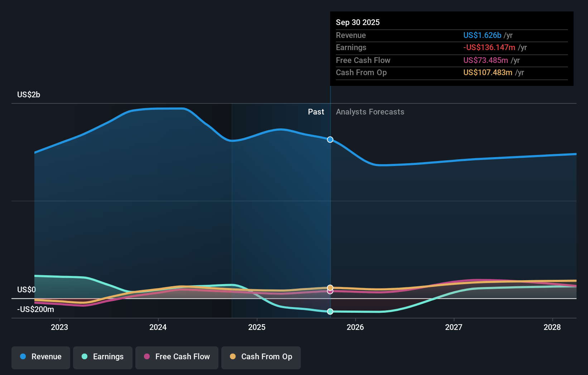Click the blue Revenue legend dot

pyautogui.click(x=23, y=356)
